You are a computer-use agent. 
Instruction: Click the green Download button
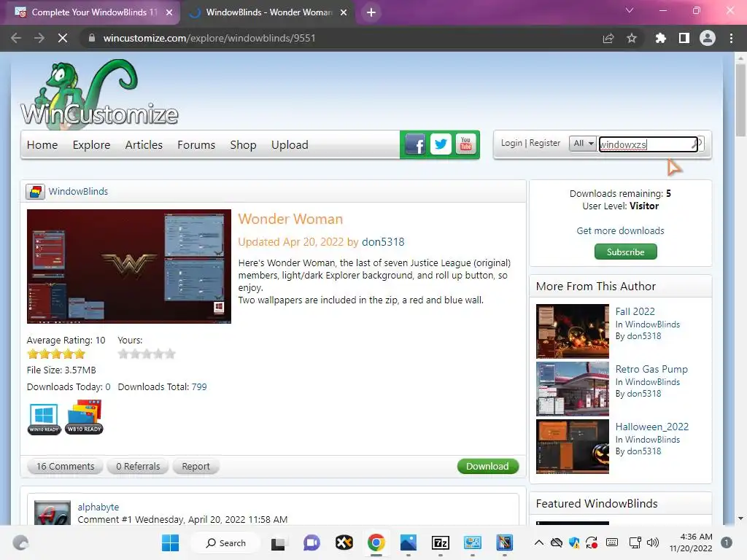(487, 466)
